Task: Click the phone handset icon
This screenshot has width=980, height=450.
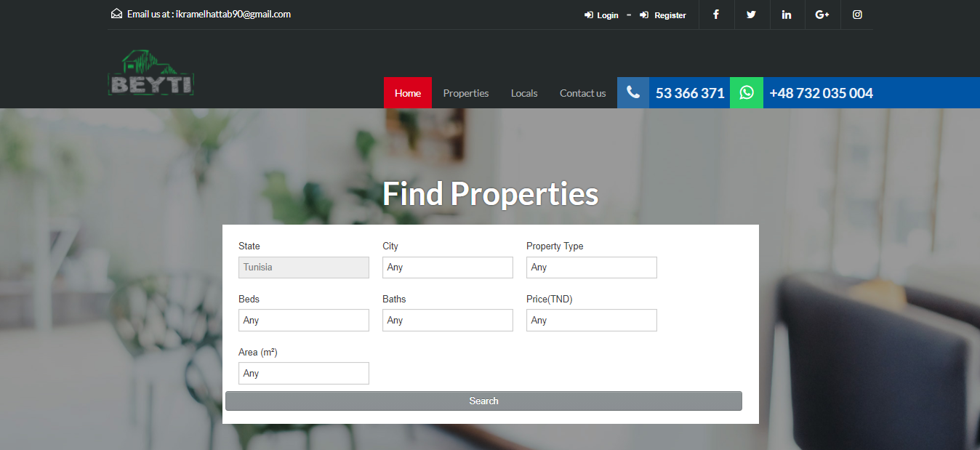Action: (x=633, y=93)
